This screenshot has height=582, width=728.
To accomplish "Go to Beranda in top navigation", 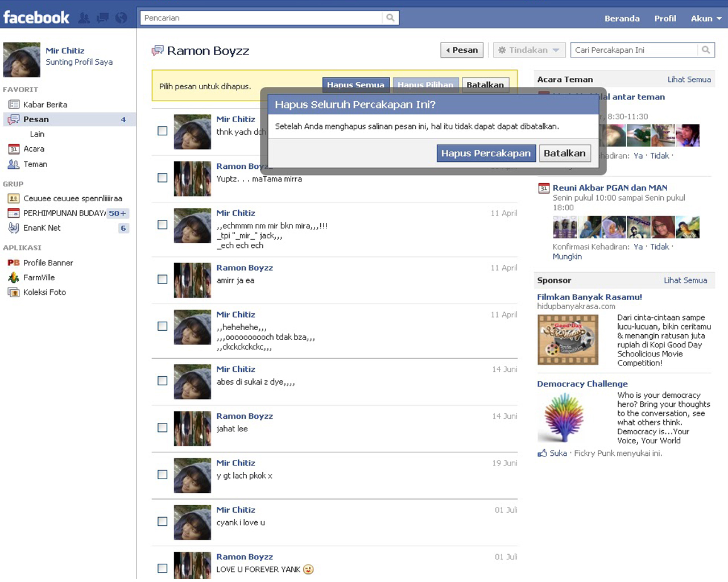I will pos(622,18).
